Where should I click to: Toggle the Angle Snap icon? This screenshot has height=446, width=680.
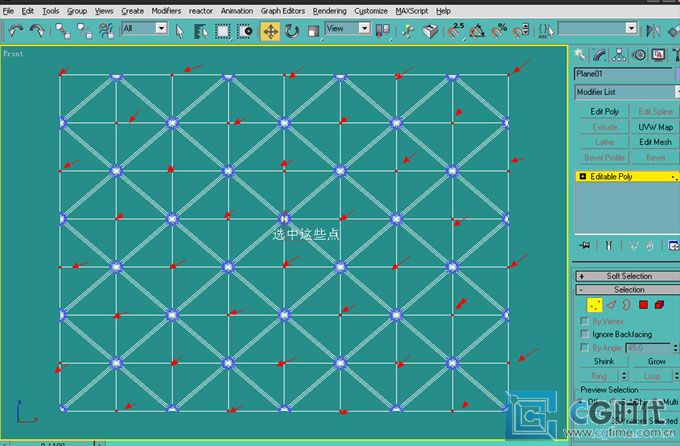[x=477, y=31]
